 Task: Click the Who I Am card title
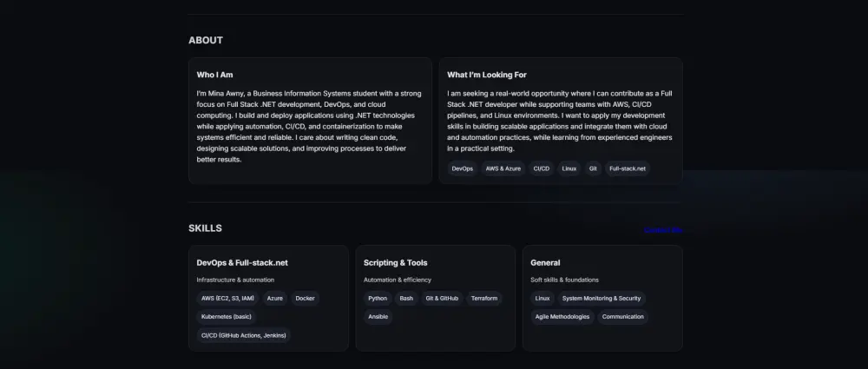(214, 75)
